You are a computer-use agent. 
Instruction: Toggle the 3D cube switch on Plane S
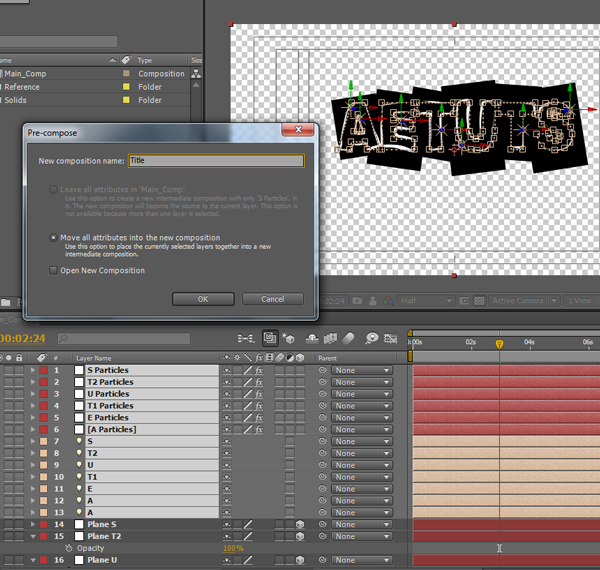click(x=300, y=524)
